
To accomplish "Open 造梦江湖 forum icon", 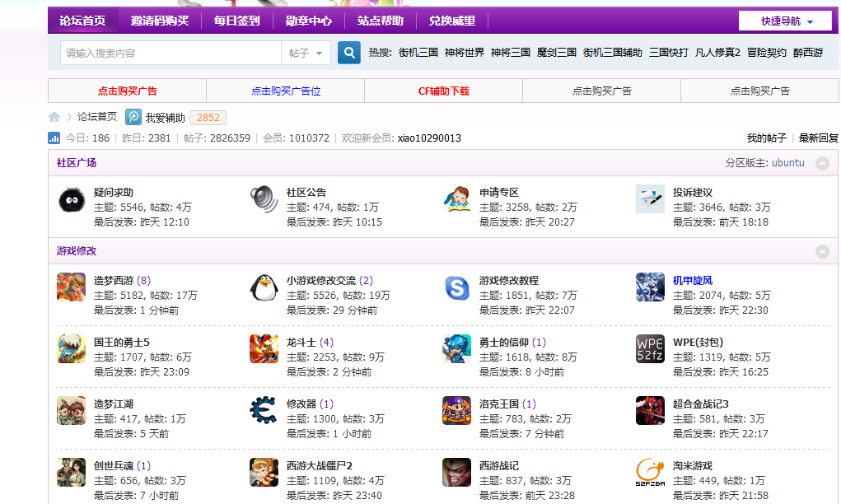I will click(x=72, y=410).
